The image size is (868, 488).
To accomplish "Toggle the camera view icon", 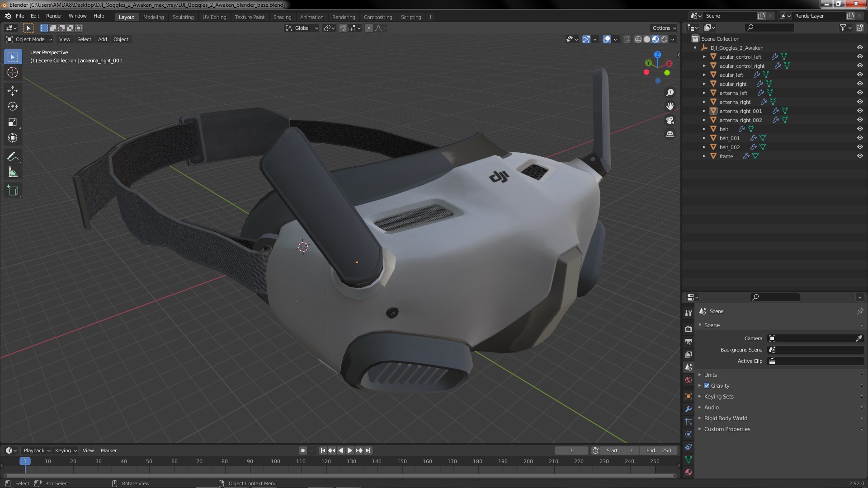I will coord(670,120).
